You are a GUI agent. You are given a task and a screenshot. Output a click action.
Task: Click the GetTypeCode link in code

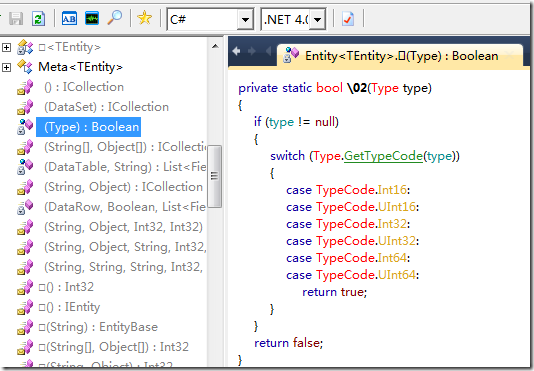383,156
